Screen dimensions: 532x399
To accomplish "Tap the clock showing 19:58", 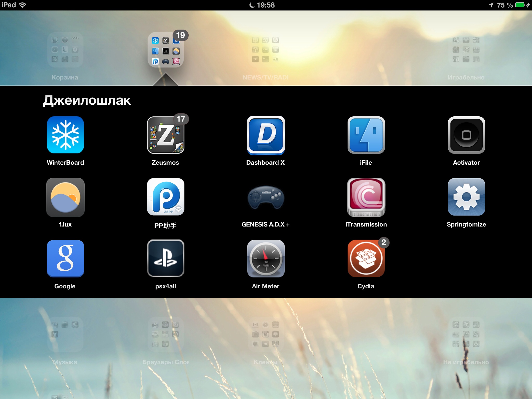I will click(265, 5).
